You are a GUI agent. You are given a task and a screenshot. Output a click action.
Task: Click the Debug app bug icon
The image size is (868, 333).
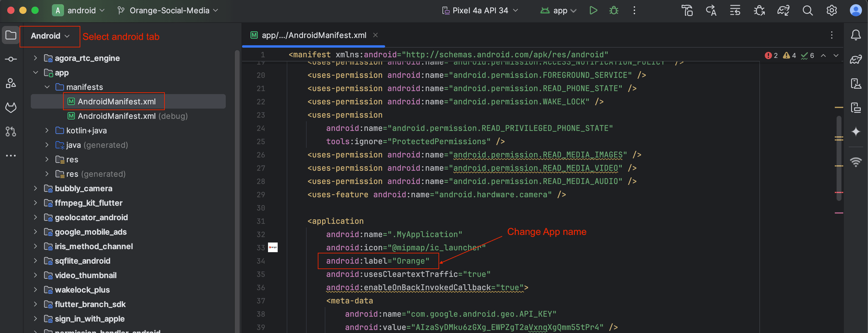(614, 11)
